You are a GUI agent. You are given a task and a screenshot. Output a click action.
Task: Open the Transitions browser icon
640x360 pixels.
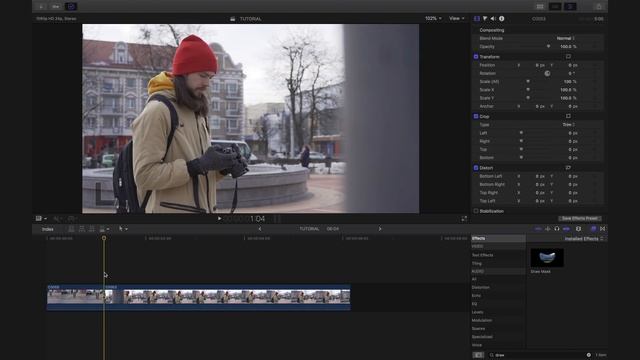pyautogui.click(x=602, y=229)
